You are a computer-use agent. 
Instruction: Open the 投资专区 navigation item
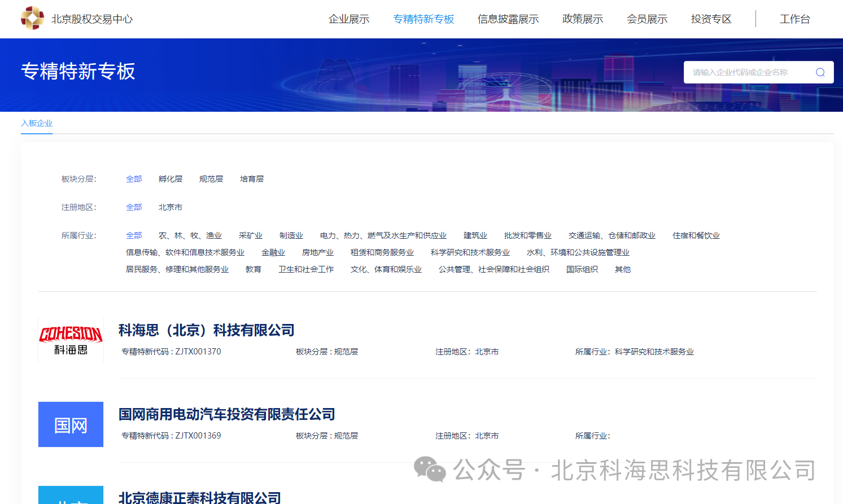[711, 19]
